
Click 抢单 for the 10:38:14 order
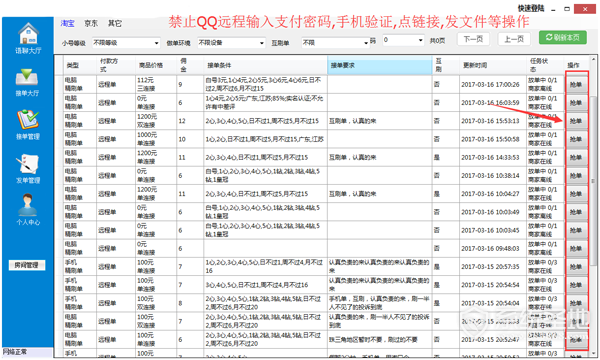pyautogui.click(x=576, y=176)
